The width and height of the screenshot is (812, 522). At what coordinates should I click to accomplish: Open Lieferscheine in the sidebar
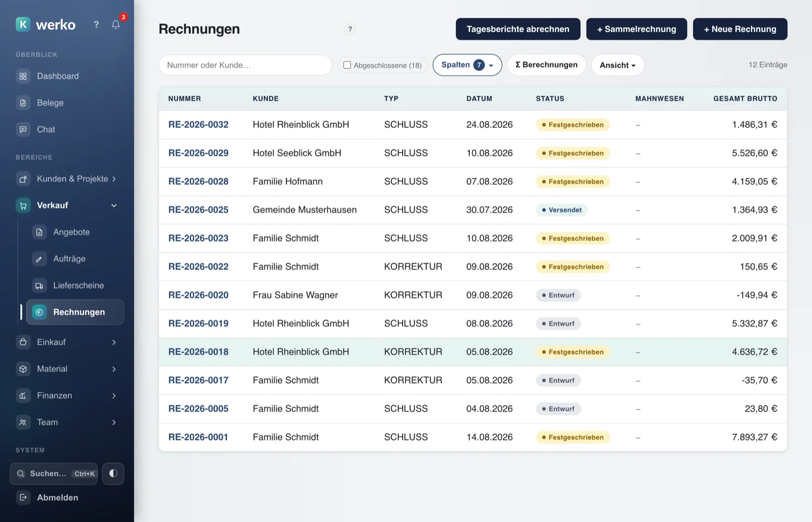coord(75,285)
